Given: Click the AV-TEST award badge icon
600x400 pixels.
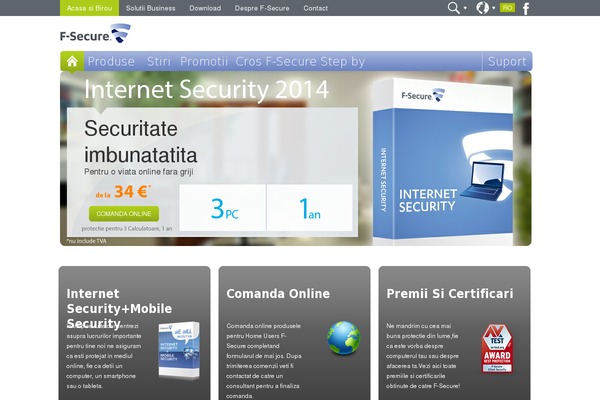Looking at the screenshot, I should pyautogui.click(x=497, y=349).
